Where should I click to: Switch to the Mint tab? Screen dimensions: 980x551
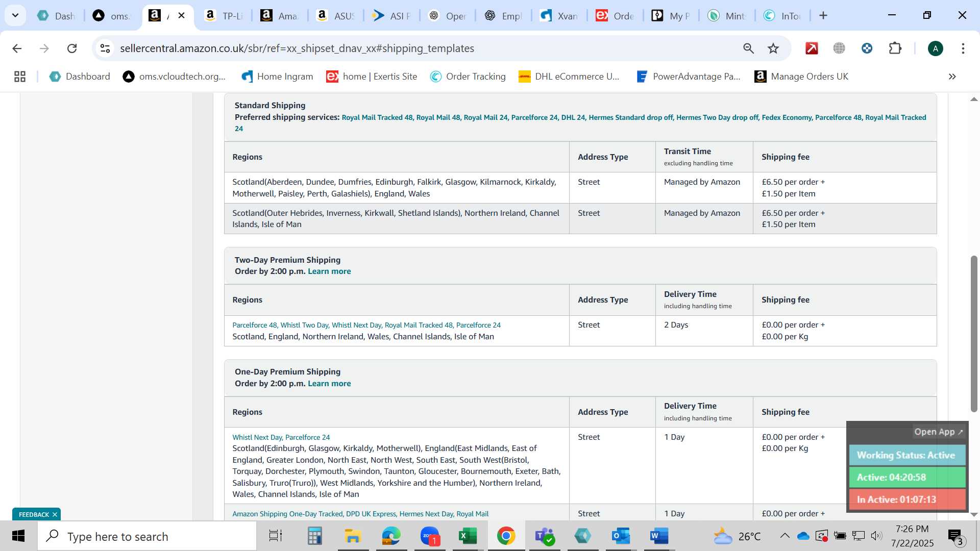click(726, 16)
